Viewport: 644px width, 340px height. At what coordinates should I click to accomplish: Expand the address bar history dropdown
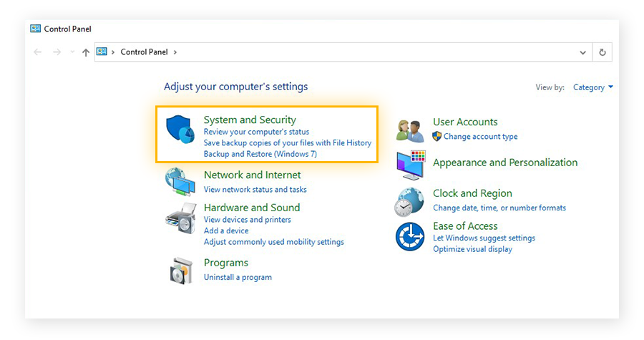point(582,52)
